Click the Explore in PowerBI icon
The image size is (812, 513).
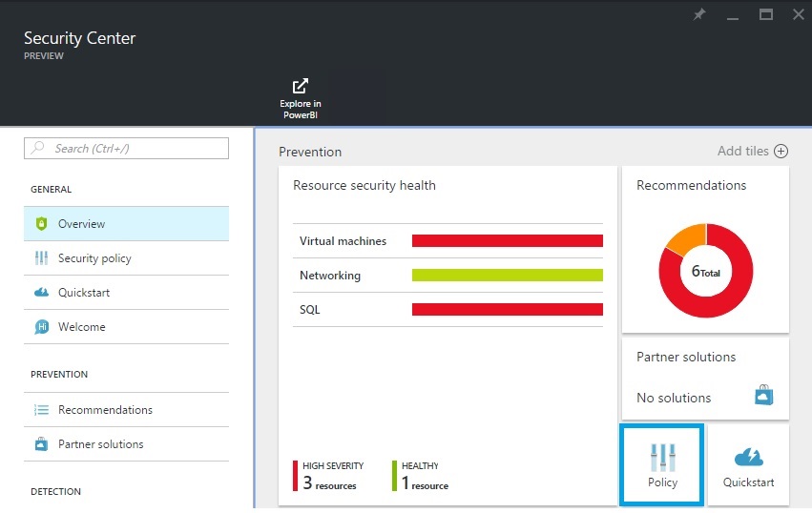300,86
